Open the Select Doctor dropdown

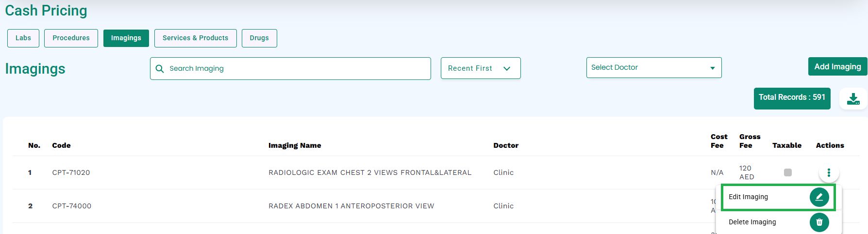point(654,68)
